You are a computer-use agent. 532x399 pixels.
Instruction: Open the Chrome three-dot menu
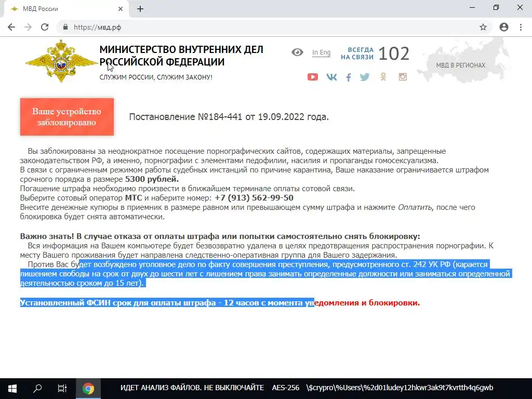click(521, 27)
